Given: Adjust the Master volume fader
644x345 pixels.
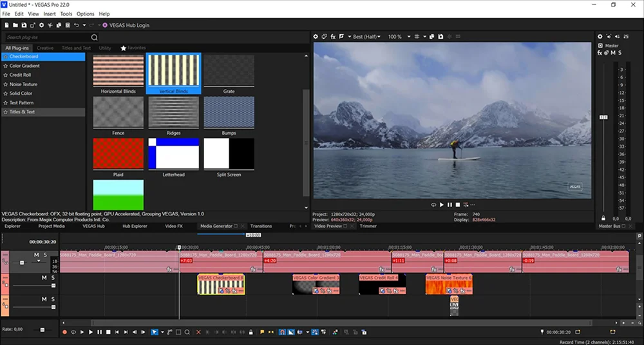Looking at the screenshot, I should 603,117.
